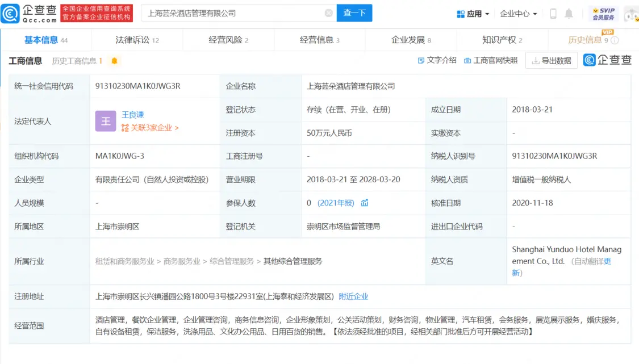Click the 综合管理服务 industry breadcrumb
The width and height of the screenshot is (639, 364).
[232, 261]
